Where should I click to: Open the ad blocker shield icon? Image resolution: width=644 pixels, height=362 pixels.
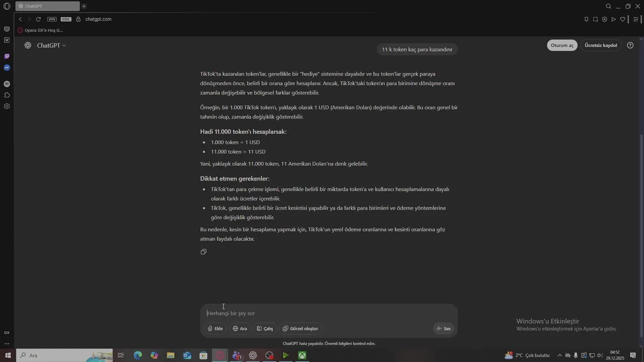604,19
